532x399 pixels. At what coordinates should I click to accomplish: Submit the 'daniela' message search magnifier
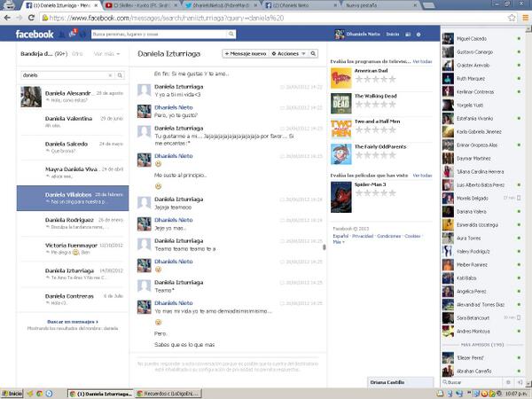click(x=120, y=75)
